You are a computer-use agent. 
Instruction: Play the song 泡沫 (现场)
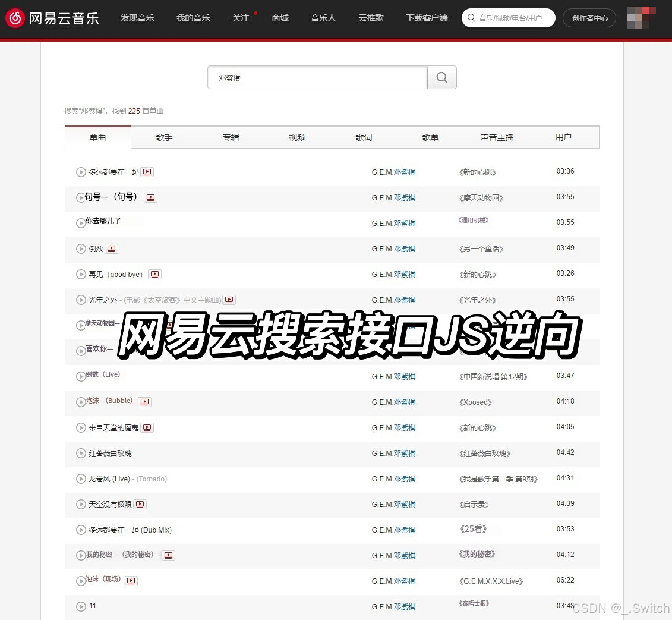pyautogui.click(x=81, y=581)
